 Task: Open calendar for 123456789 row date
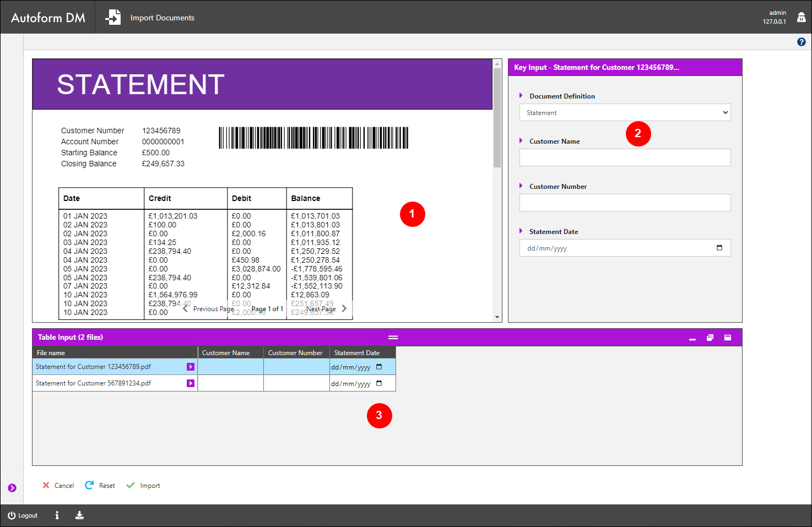379,367
